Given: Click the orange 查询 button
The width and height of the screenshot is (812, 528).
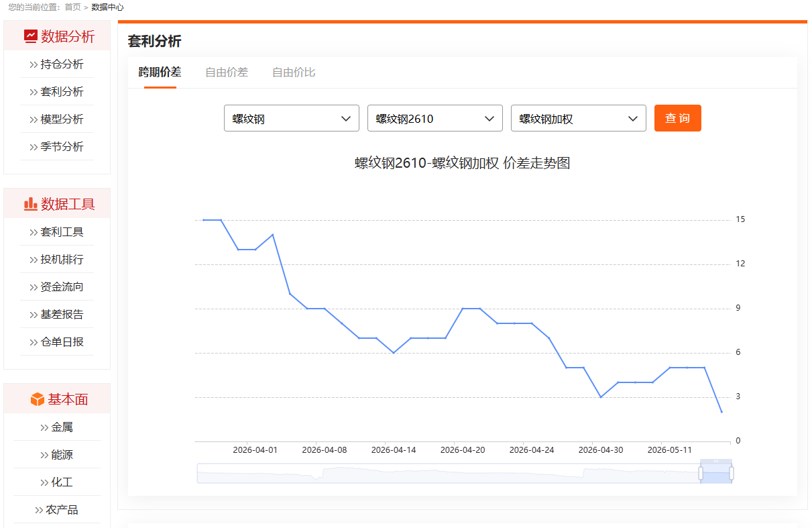Looking at the screenshot, I should (x=678, y=118).
